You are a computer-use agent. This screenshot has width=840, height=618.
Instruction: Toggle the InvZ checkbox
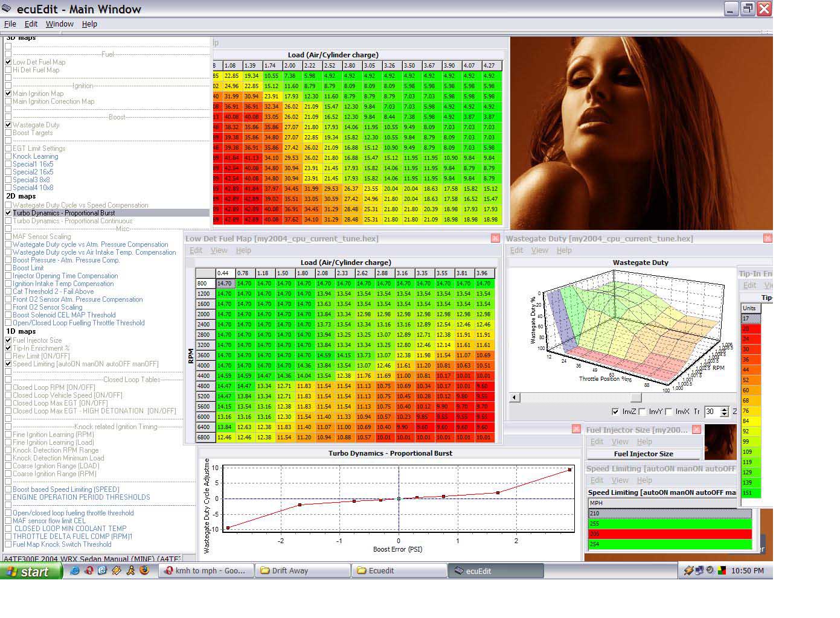point(615,412)
